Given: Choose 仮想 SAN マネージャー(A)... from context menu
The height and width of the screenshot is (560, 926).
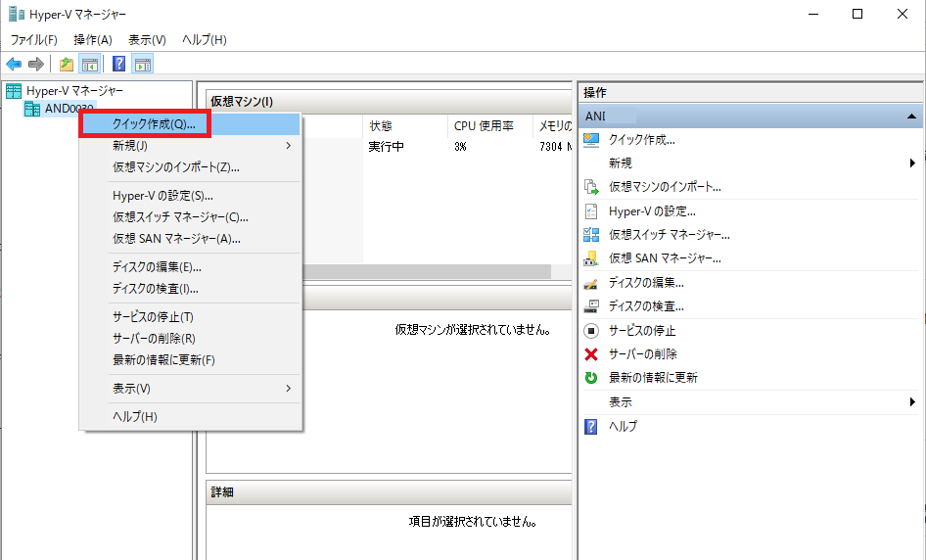Looking at the screenshot, I should pyautogui.click(x=191, y=239).
